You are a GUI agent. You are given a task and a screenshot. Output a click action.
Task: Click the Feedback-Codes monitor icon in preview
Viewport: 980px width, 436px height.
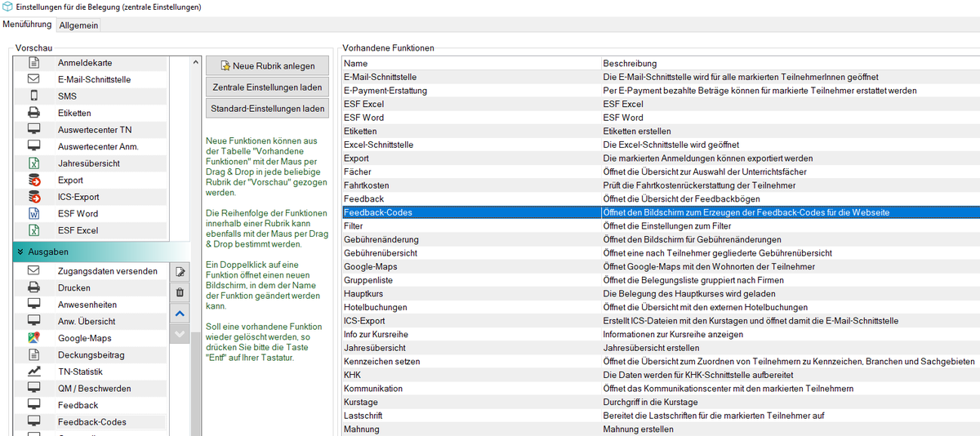34,422
